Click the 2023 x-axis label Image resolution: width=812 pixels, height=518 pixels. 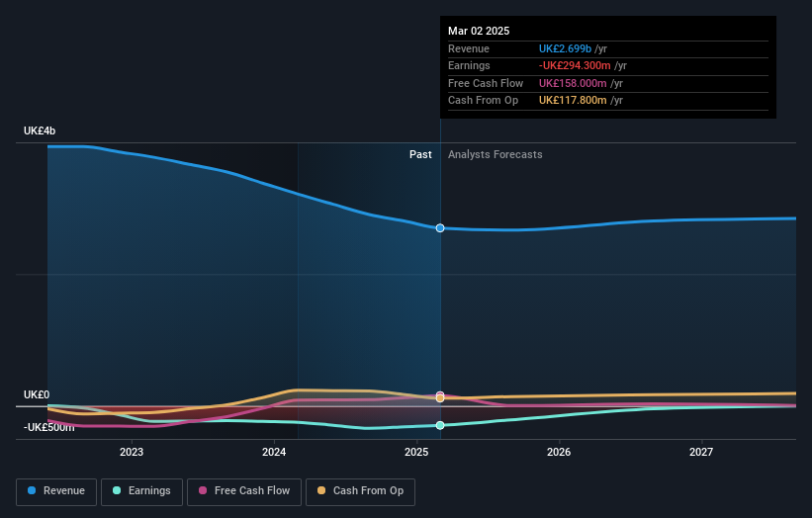coord(132,453)
